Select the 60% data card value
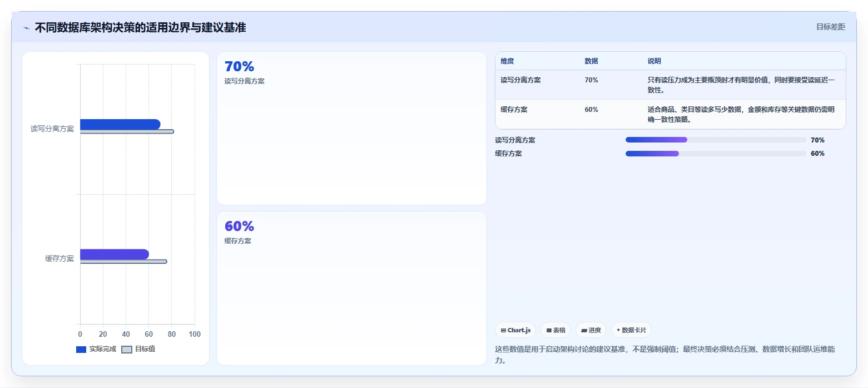The width and height of the screenshot is (868, 388). (239, 226)
